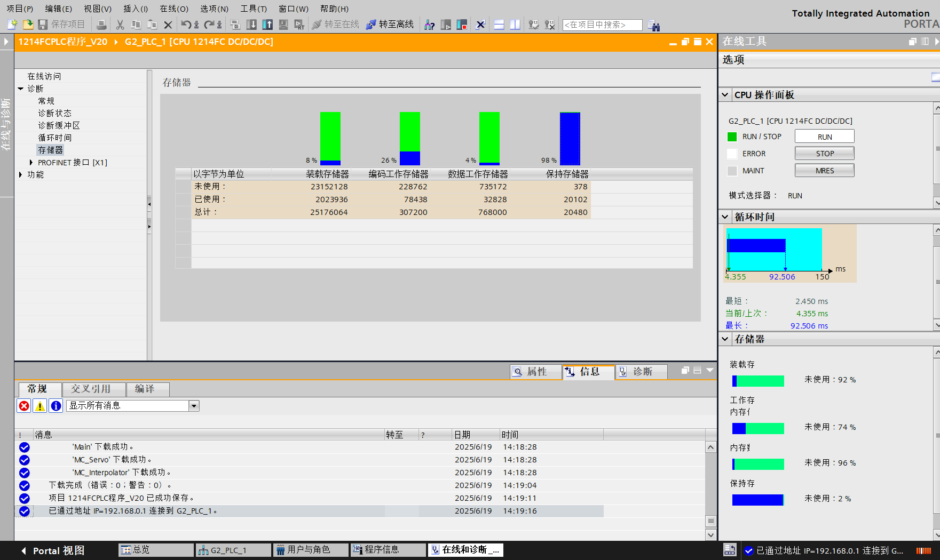Click the Portal 视图 switch
The image size is (940, 560).
(x=53, y=550)
